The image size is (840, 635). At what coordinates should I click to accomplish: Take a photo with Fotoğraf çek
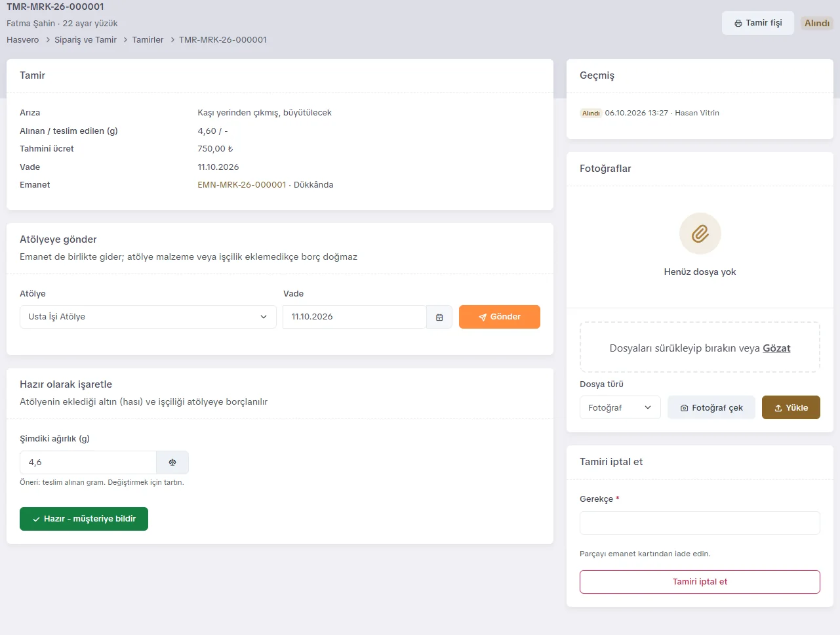coord(711,407)
